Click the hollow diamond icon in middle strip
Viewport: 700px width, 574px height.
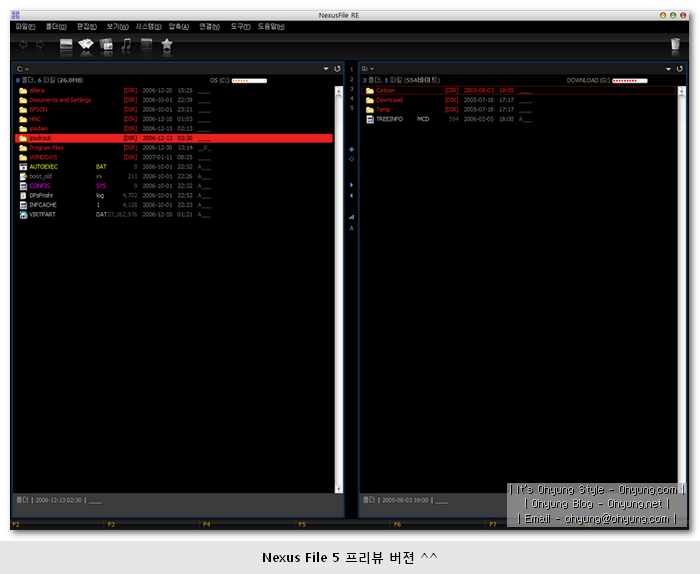pyautogui.click(x=351, y=159)
